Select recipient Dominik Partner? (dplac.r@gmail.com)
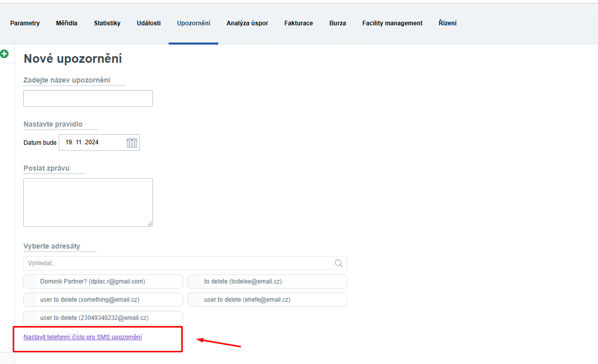 tap(103, 281)
